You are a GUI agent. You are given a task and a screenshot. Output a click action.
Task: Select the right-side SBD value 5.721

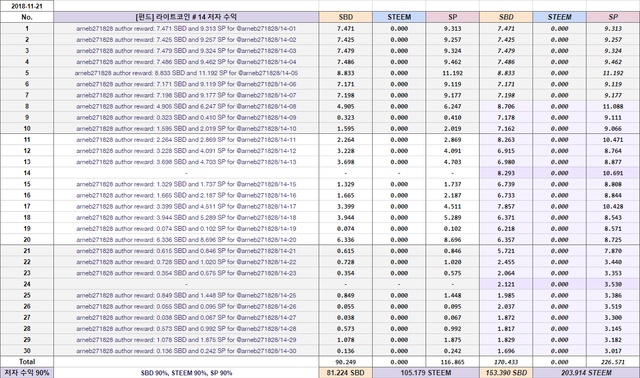(x=506, y=251)
